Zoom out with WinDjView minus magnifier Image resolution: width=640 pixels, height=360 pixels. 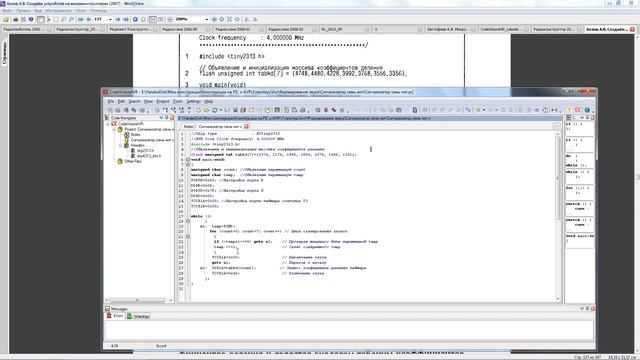pyautogui.click(x=170, y=19)
